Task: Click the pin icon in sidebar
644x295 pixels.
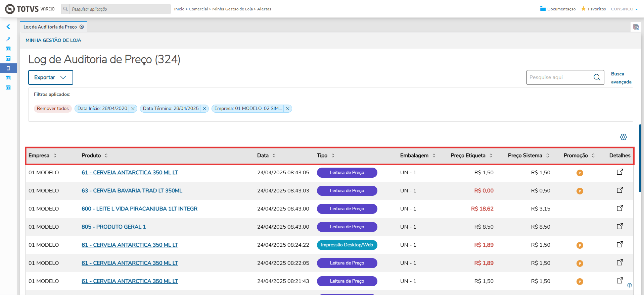Action: point(8,39)
